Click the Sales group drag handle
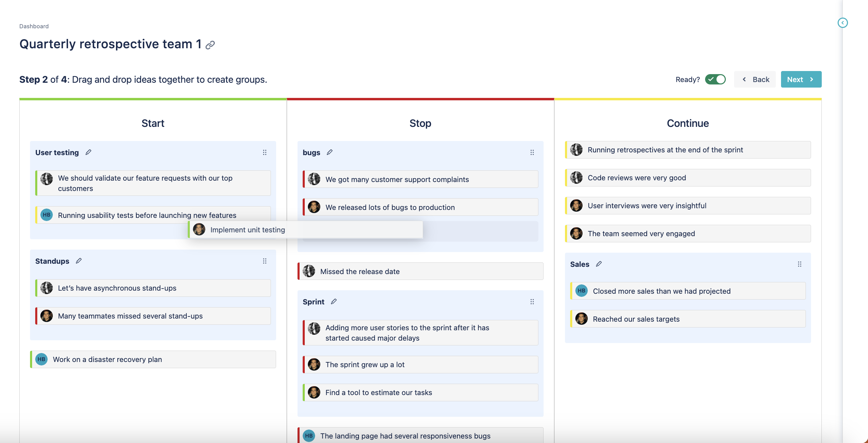Viewport: 868px width, 443px height. (800, 264)
